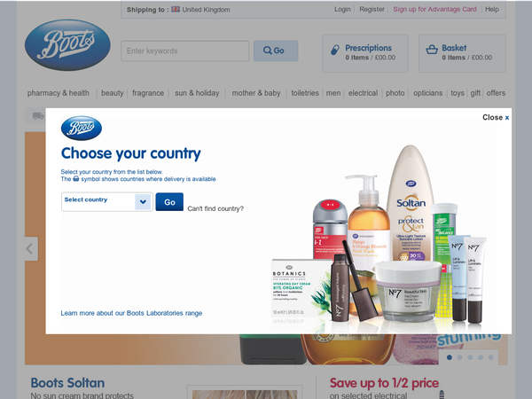
Task: Click the UK flag icon by Shipping to
Action: coord(176,10)
